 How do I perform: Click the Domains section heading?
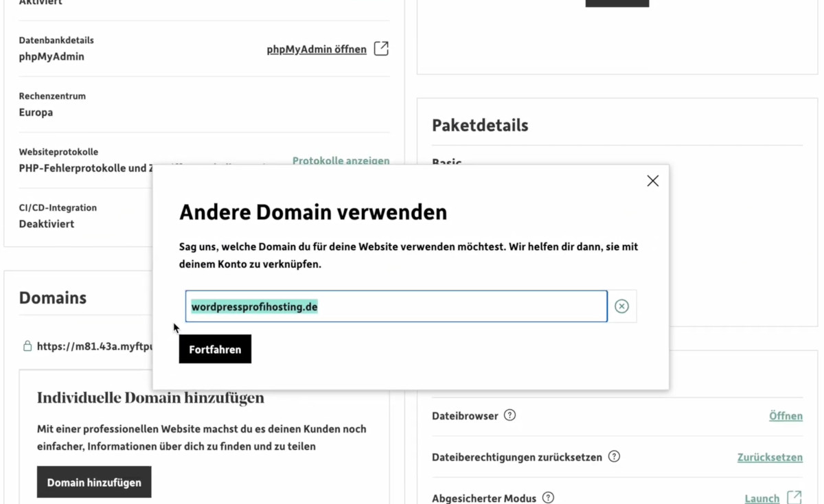pos(53,298)
